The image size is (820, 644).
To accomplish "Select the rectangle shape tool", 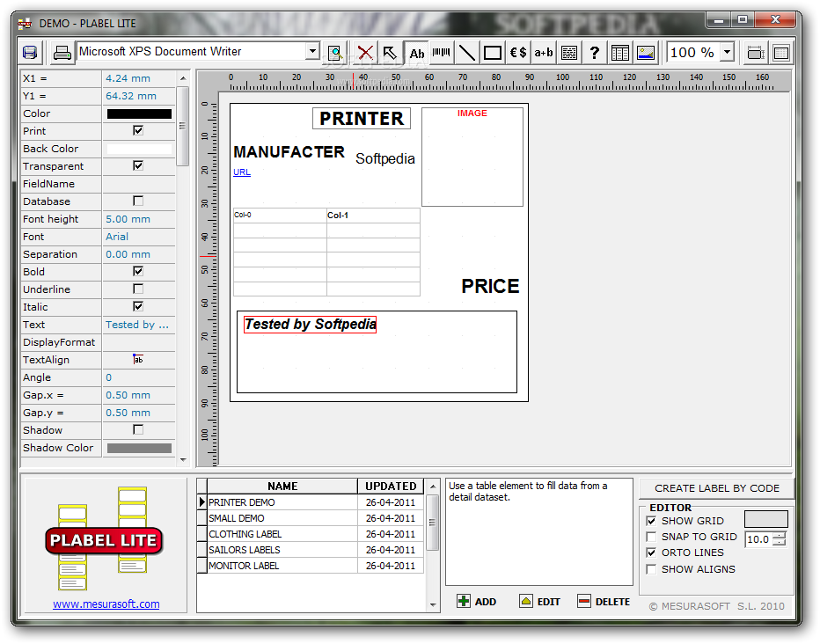I will click(x=493, y=53).
